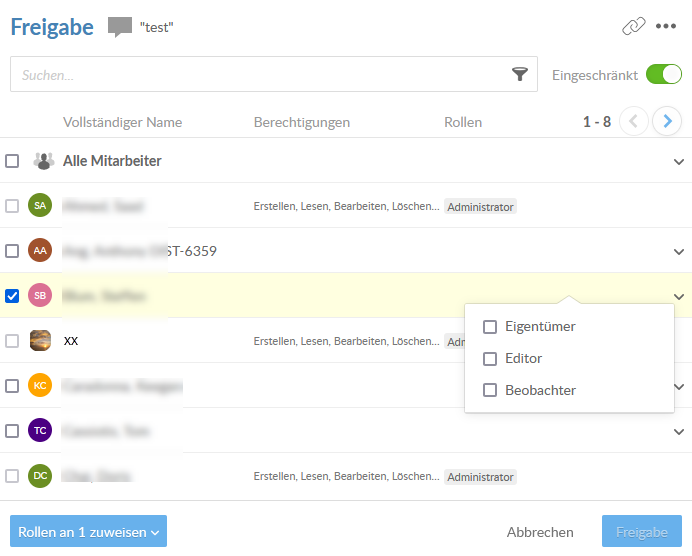This screenshot has height=556, width=692.
Task: Expand roles chevron in AA row
Action: click(679, 252)
